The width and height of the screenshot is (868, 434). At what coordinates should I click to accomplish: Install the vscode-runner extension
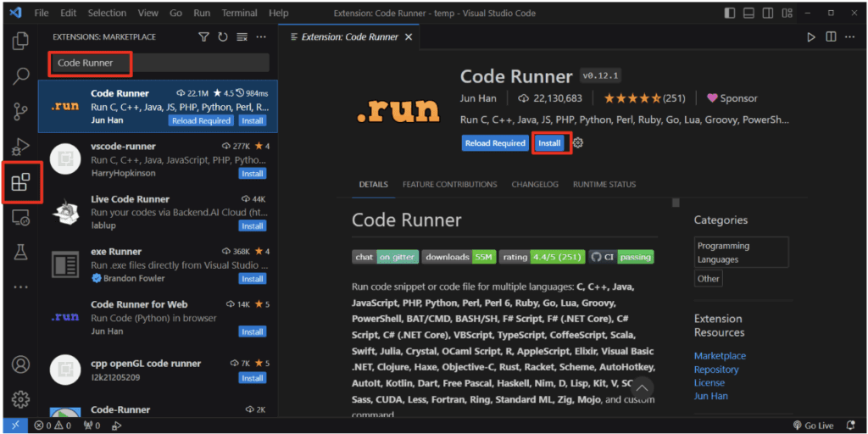(253, 174)
